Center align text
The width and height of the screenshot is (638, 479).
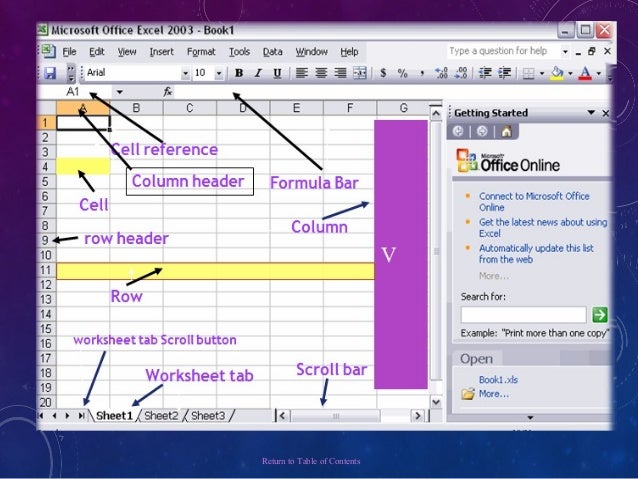[321, 73]
